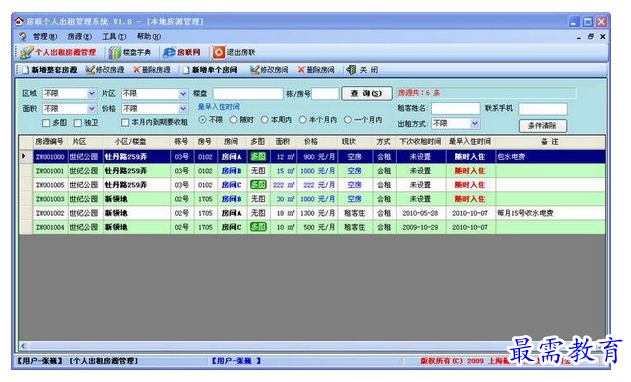Select the row numbered ZW001002

point(312,213)
